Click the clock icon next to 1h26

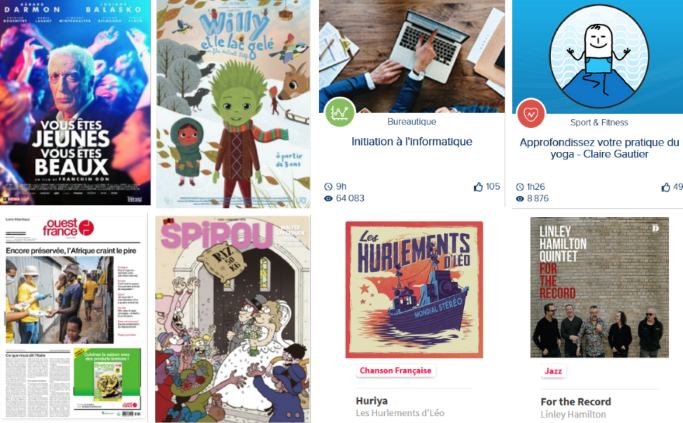pos(520,187)
